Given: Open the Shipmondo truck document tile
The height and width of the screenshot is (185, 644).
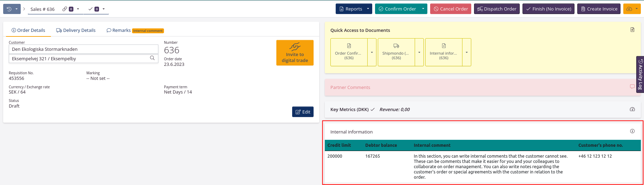Looking at the screenshot, I should tap(396, 52).
